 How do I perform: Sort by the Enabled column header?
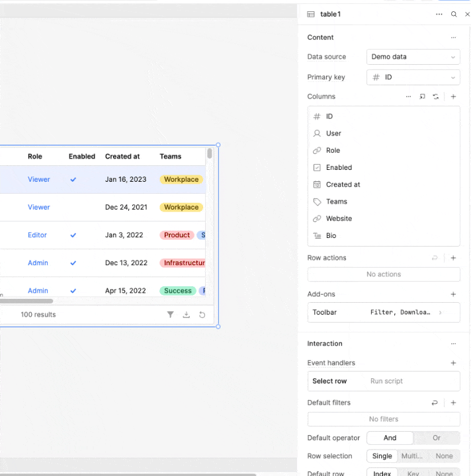coord(81,157)
